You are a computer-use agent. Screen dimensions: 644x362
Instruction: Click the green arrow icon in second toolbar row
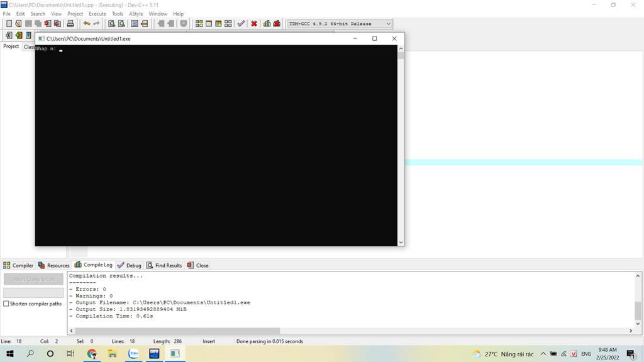click(18, 35)
